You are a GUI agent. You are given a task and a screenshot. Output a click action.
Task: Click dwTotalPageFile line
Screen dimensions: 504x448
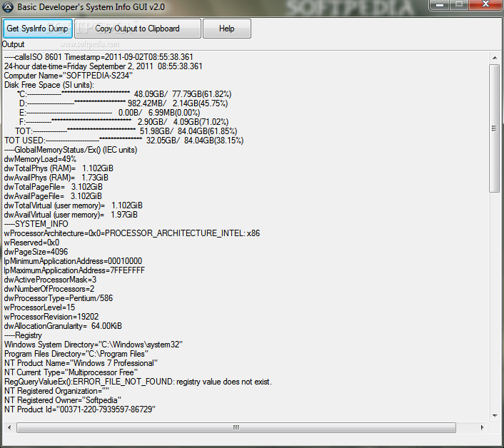tap(54, 187)
